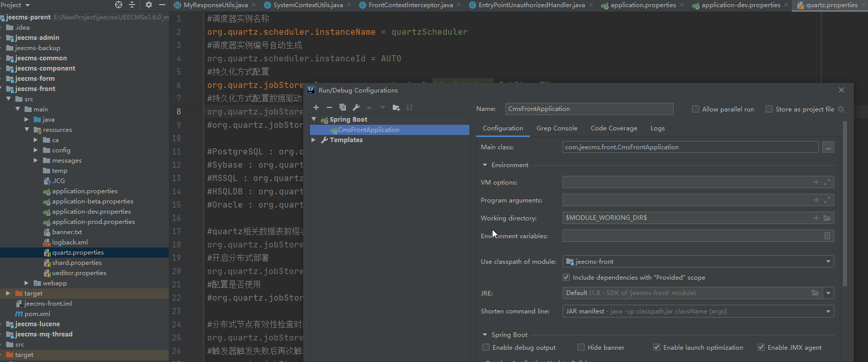Browse for the working directory folder

point(827,218)
